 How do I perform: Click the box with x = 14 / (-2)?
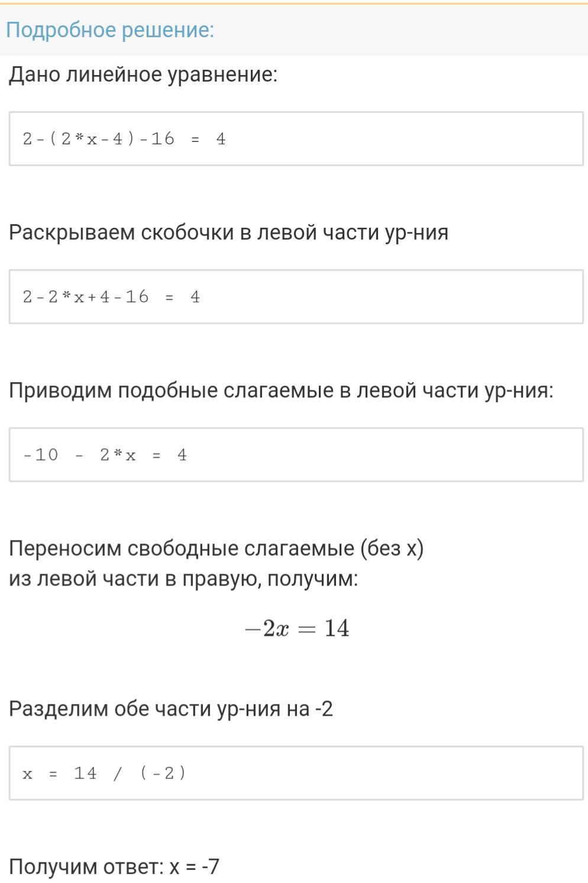296,773
